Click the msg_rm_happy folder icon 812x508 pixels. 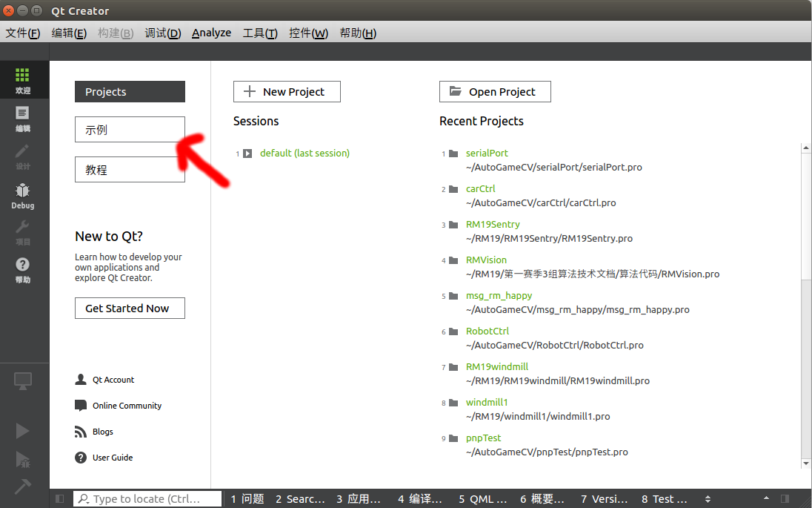(453, 296)
